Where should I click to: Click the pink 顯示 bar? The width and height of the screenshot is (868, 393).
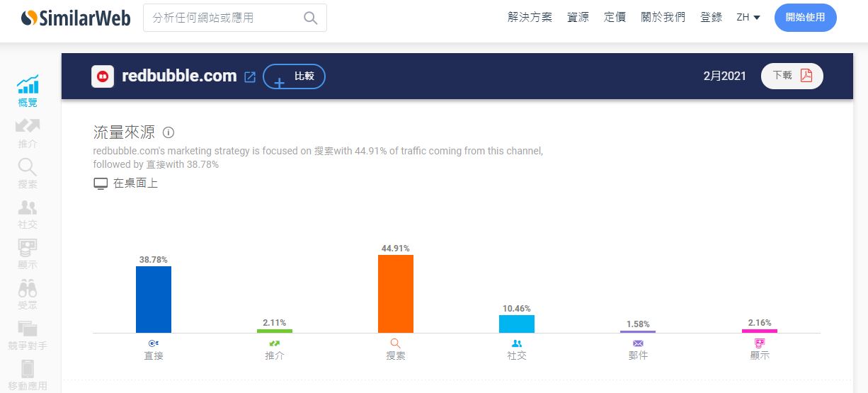(760, 331)
